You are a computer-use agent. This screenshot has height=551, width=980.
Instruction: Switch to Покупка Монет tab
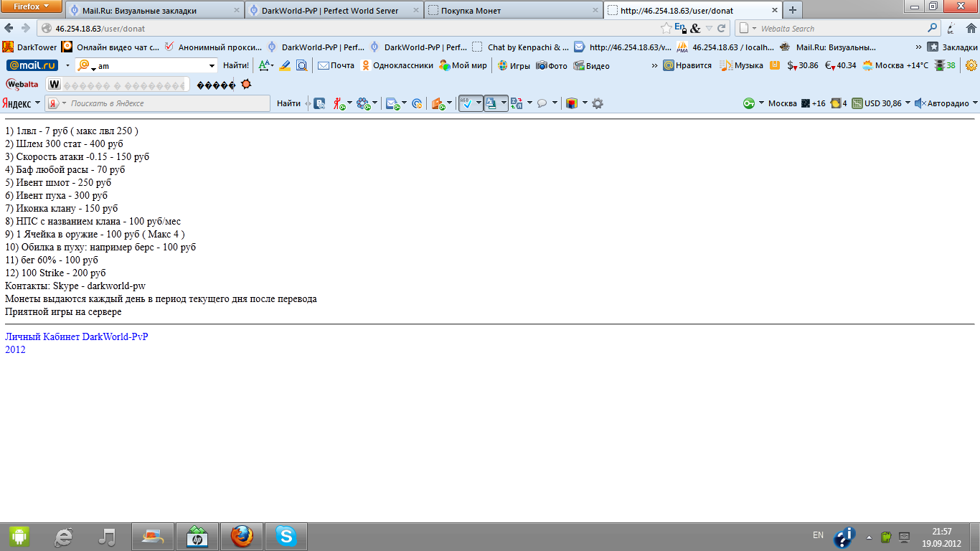coord(513,10)
